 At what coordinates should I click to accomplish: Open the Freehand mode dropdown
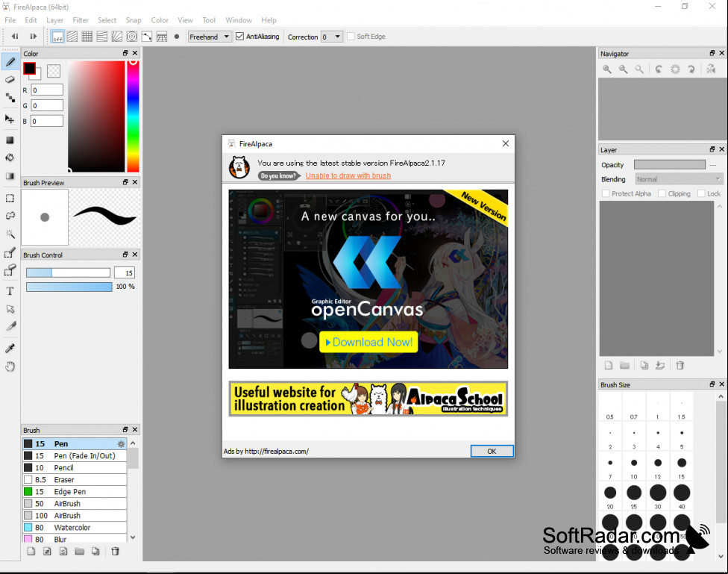210,37
